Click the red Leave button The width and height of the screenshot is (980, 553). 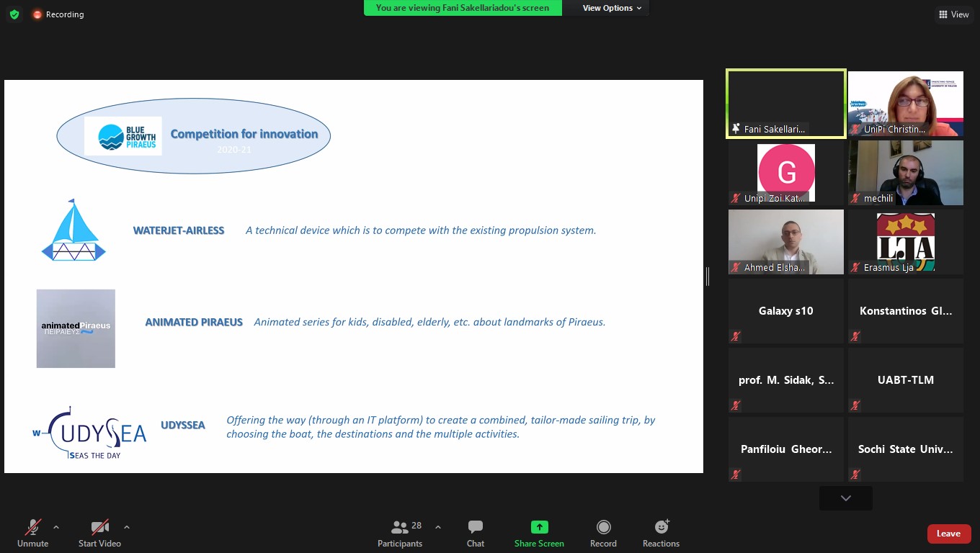[948, 534]
